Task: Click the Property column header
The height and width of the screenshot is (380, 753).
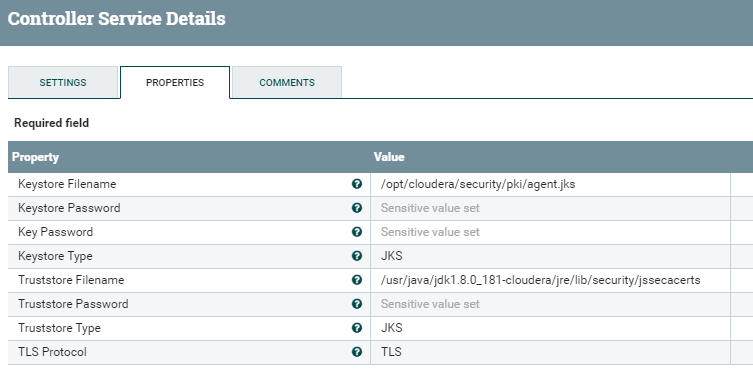Action: pyautogui.click(x=36, y=157)
